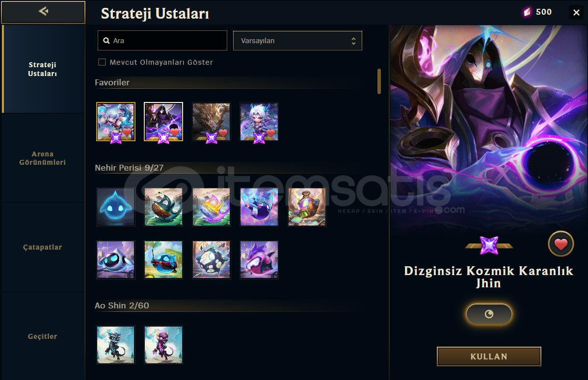Viewport: 588px width, 380px height.
Task: Click the KULLAN button
Action: pos(489,356)
